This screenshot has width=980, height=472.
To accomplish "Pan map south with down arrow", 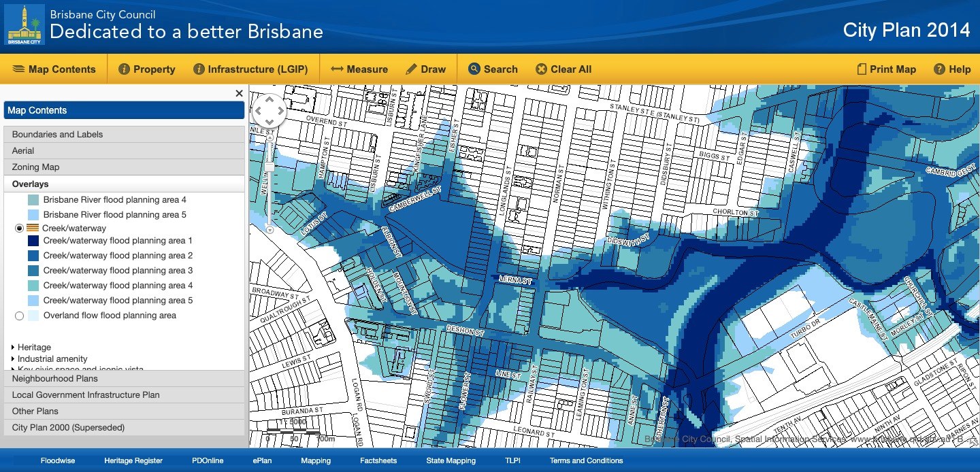I will [269, 122].
